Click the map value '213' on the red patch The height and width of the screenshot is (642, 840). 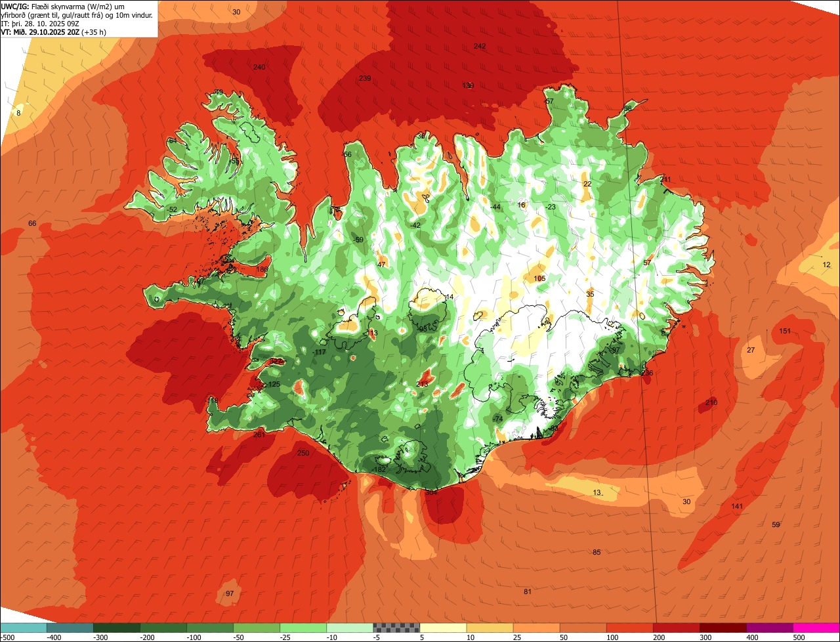pos(423,384)
